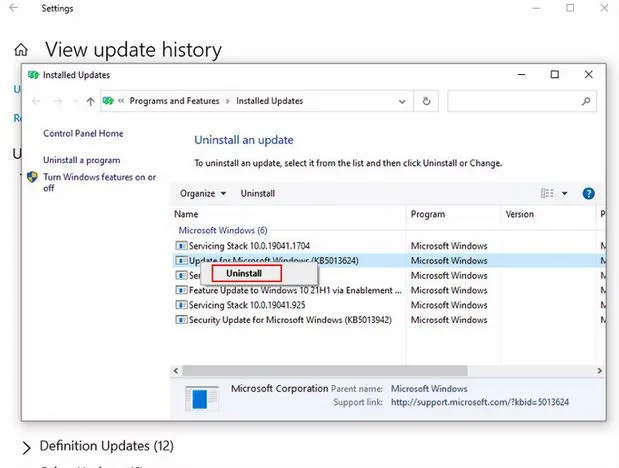Click Uninstall in the toolbar
619x468 pixels.
coord(258,194)
